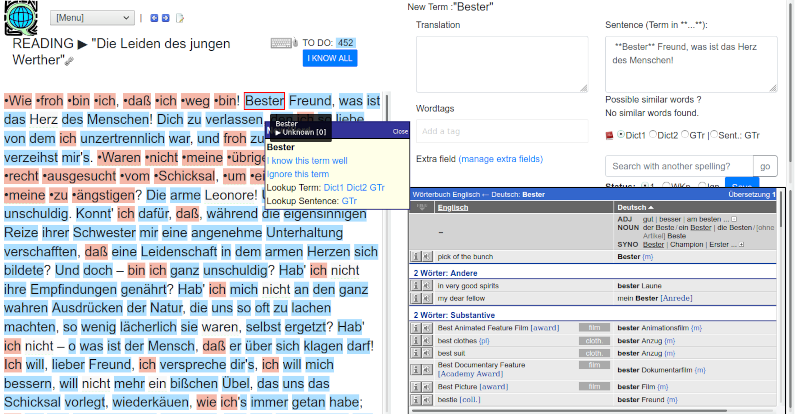Play audio for in very good spirits
This screenshot has height=414, width=800.
[x=427, y=285]
